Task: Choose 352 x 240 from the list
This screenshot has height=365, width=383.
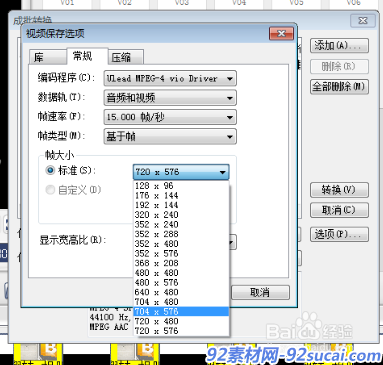Action: point(181,224)
